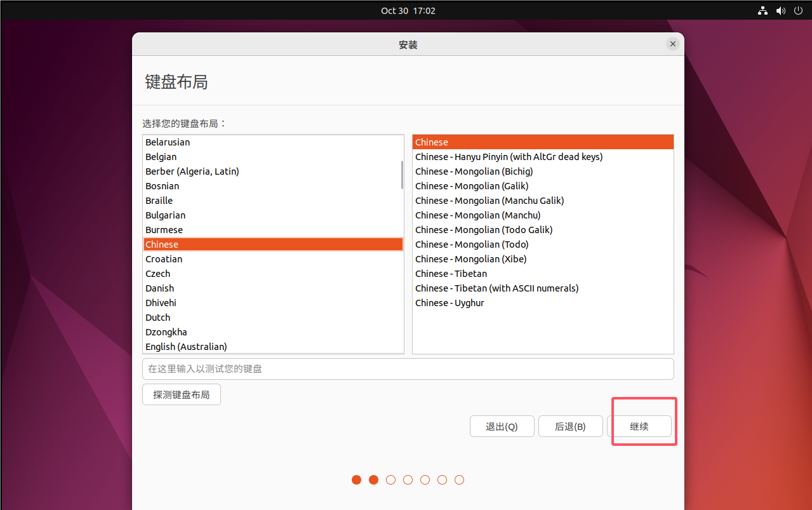The width and height of the screenshot is (812, 510).
Task: Select Chinese - Mongolian (Todo Galik) variant
Action: [543, 230]
